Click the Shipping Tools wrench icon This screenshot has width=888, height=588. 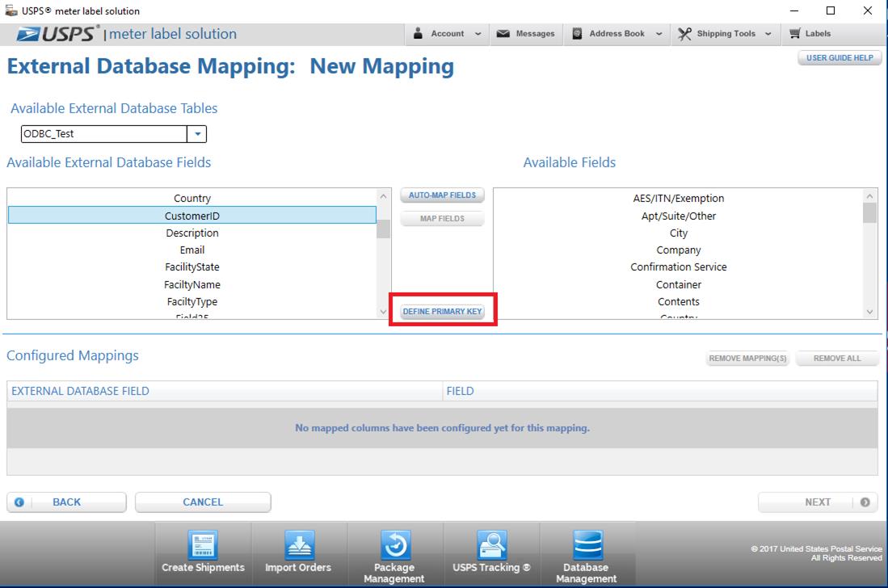point(684,34)
